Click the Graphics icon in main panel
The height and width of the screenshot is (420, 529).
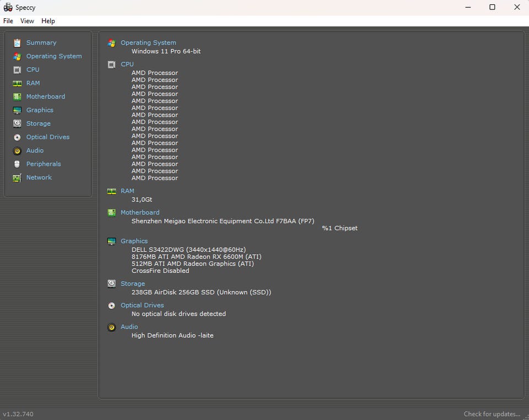click(x=112, y=241)
